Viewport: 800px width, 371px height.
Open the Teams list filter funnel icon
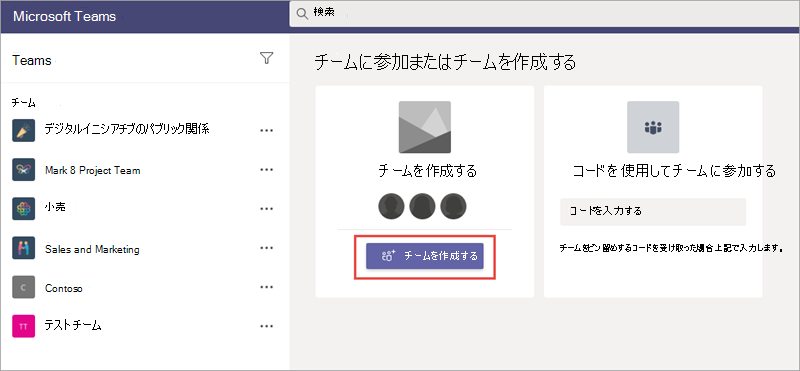(x=266, y=59)
